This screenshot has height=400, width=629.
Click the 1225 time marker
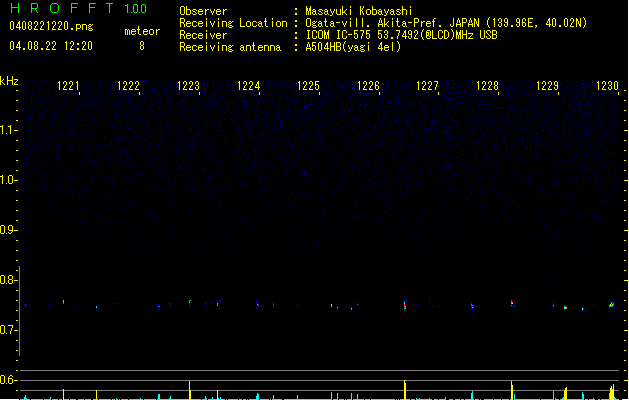tap(308, 85)
